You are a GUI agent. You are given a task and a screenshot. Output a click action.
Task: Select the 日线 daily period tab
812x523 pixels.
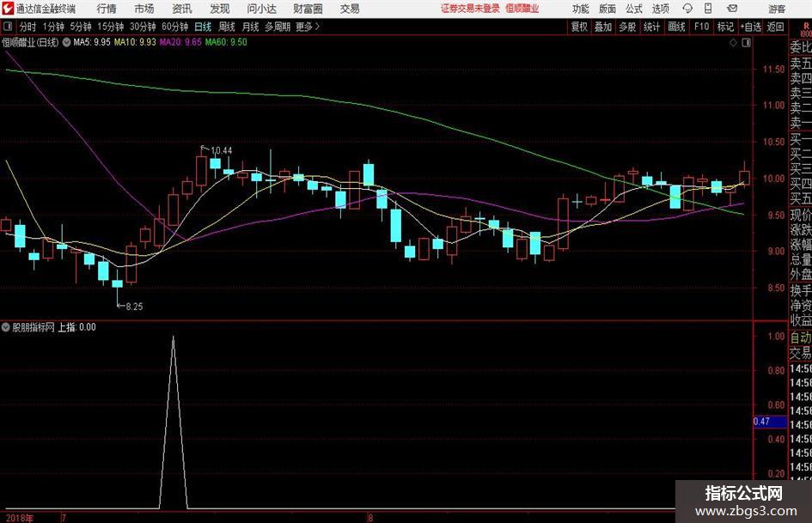click(x=203, y=27)
